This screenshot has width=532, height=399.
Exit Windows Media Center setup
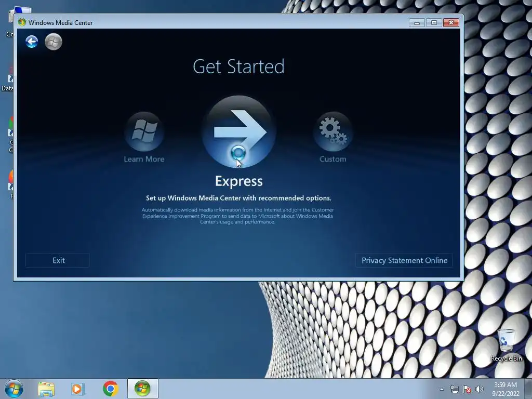pos(58,260)
